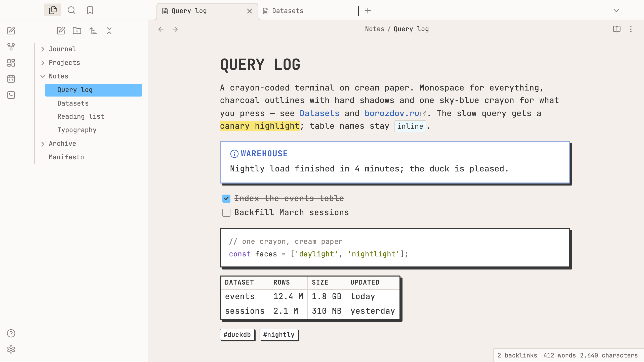This screenshot has width=644, height=362.
Task: Navigate back with the left arrow
Action: 161,29
